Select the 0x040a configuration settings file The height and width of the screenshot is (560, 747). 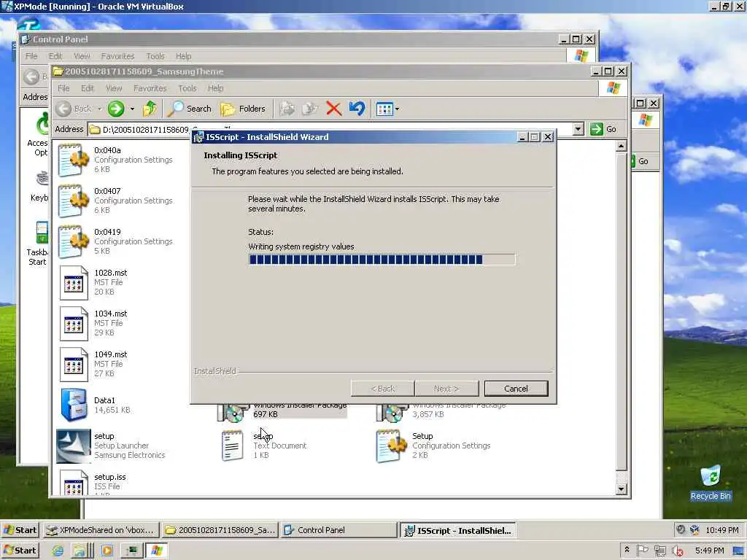[116, 160]
